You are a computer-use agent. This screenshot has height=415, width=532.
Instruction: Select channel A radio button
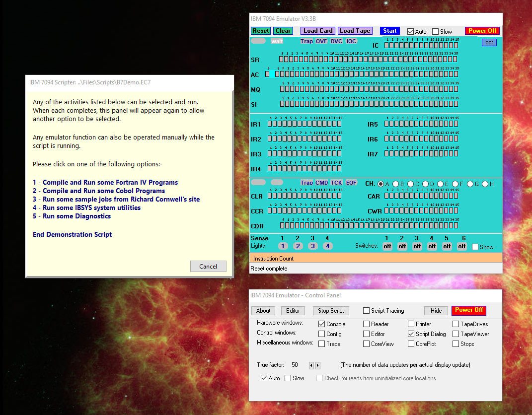click(x=380, y=184)
